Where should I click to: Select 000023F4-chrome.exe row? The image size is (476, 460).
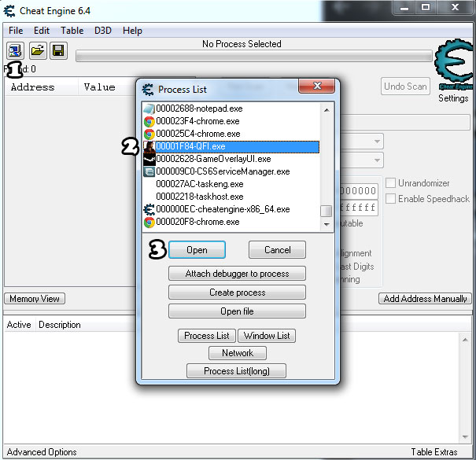pos(231,121)
